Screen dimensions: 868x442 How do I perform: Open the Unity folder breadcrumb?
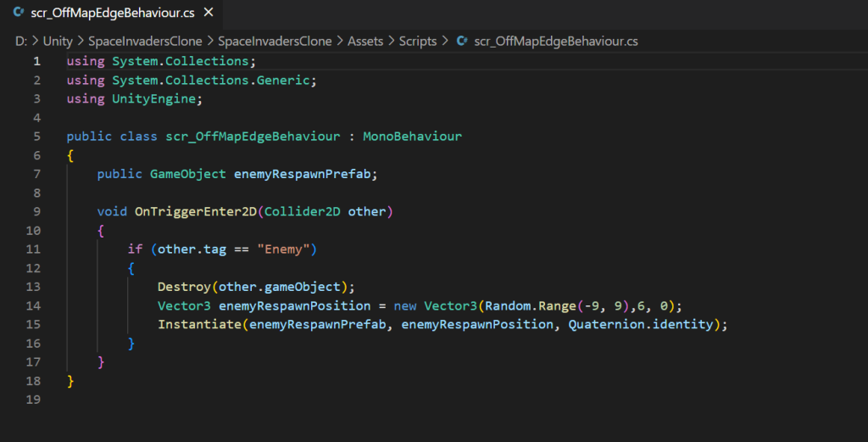tap(58, 41)
